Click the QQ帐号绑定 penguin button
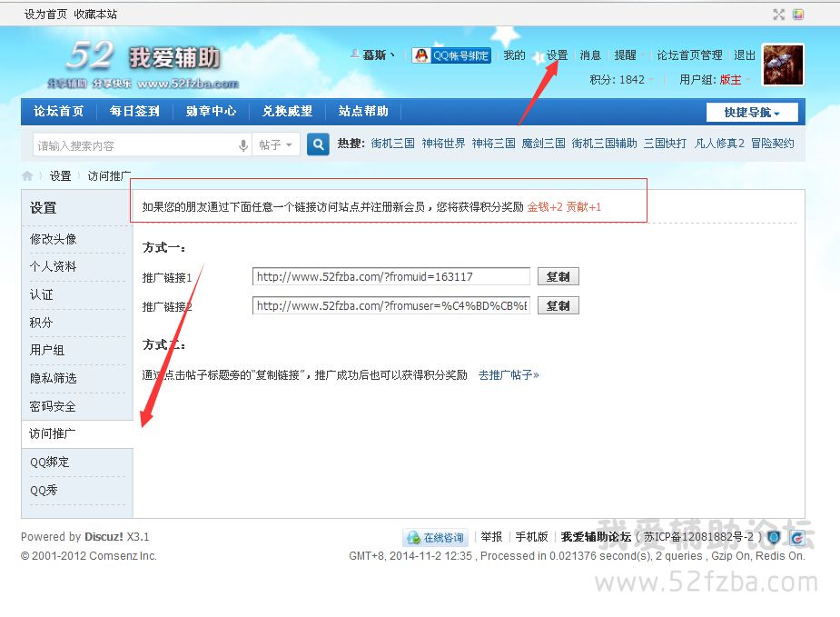 point(451,55)
